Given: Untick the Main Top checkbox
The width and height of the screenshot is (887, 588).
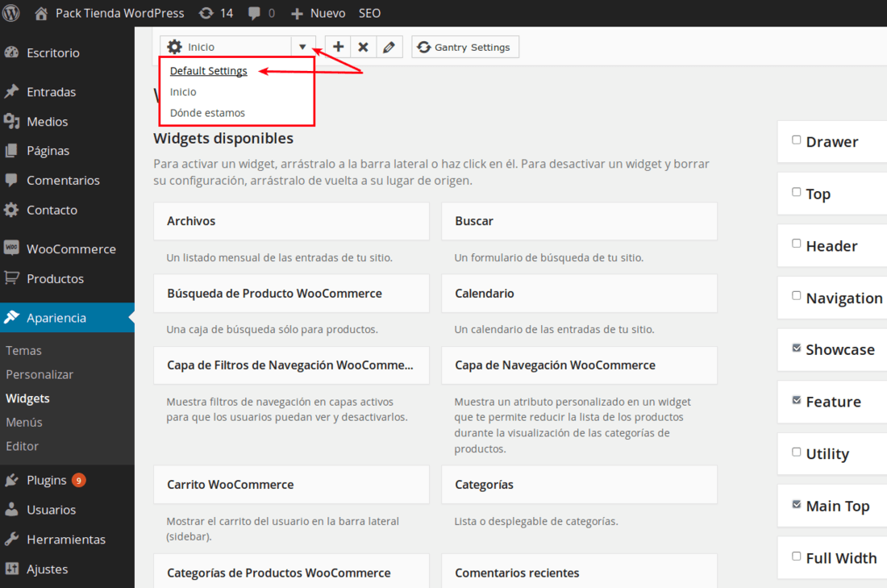Looking at the screenshot, I should pos(796,503).
